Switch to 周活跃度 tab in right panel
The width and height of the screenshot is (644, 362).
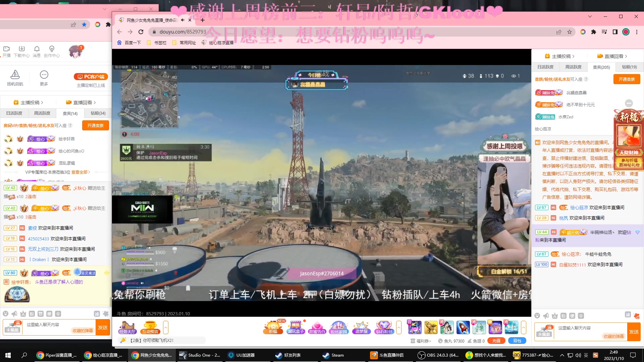(x=573, y=67)
